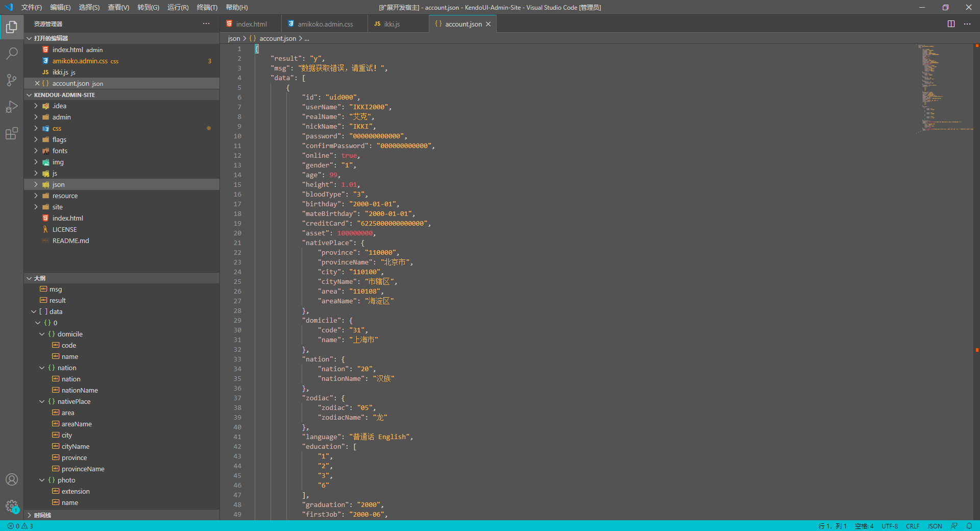Image resolution: width=980 pixels, height=531 pixels.
Task: Collapse the domicile node in outline
Action: coord(42,334)
